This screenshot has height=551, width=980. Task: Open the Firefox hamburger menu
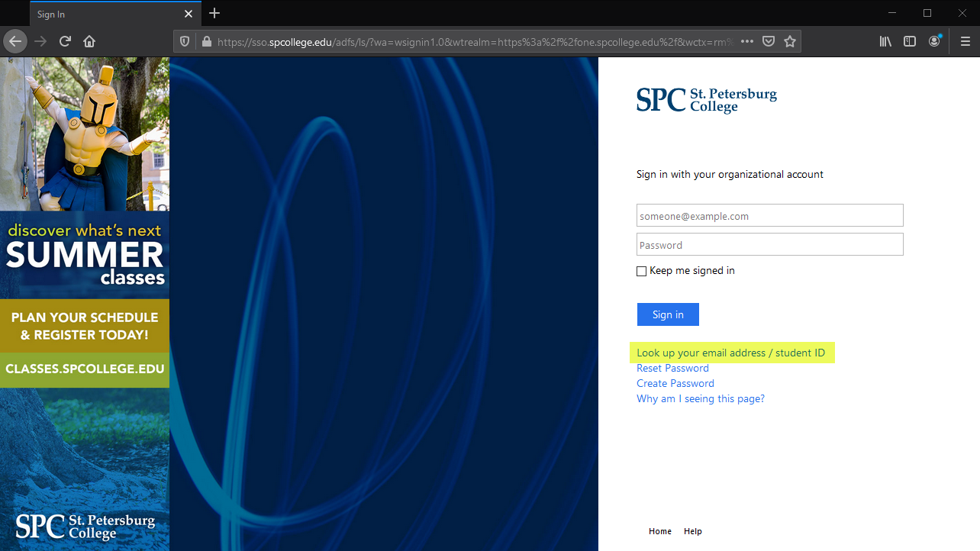click(965, 41)
